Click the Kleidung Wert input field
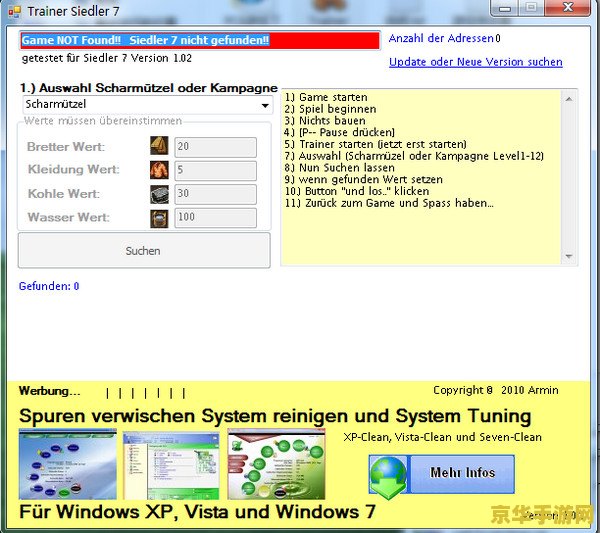 215,170
